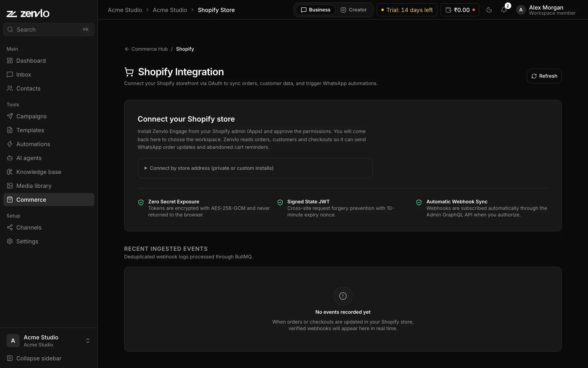Click the Alex Morgan avatar
588x368 pixels.
[x=521, y=10]
